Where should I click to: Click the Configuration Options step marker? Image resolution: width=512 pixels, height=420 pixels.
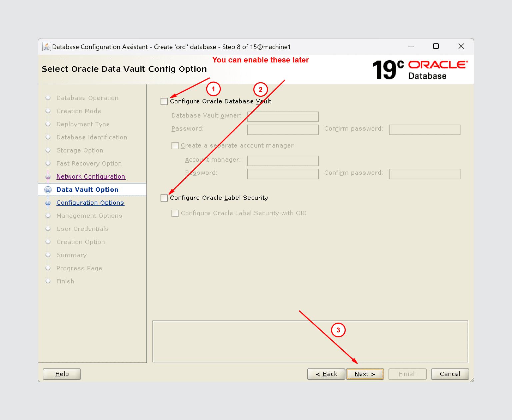(x=48, y=203)
